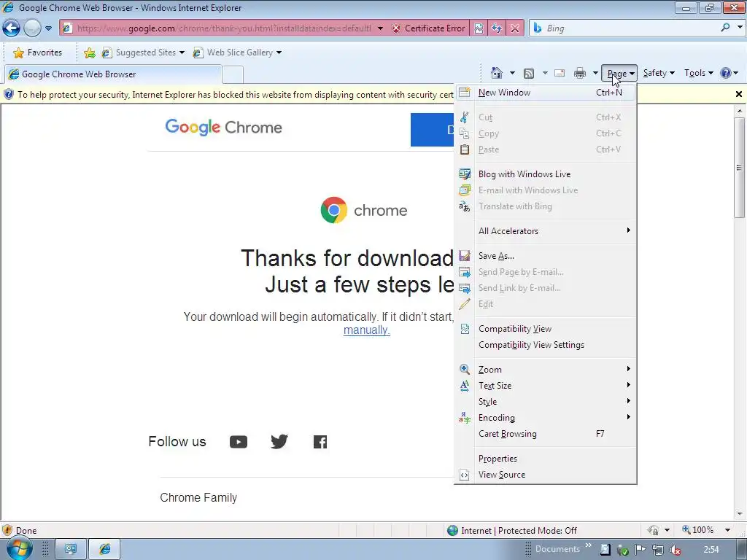Viewport: 747px width, 560px height.
Task: Expand the Print dropdown arrow
Action: click(595, 73)
